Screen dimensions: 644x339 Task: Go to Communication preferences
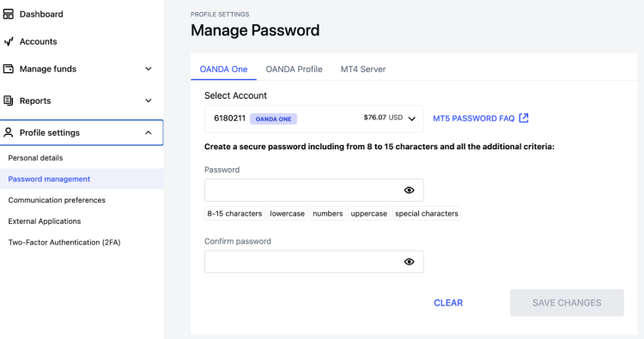click(57, 200)
